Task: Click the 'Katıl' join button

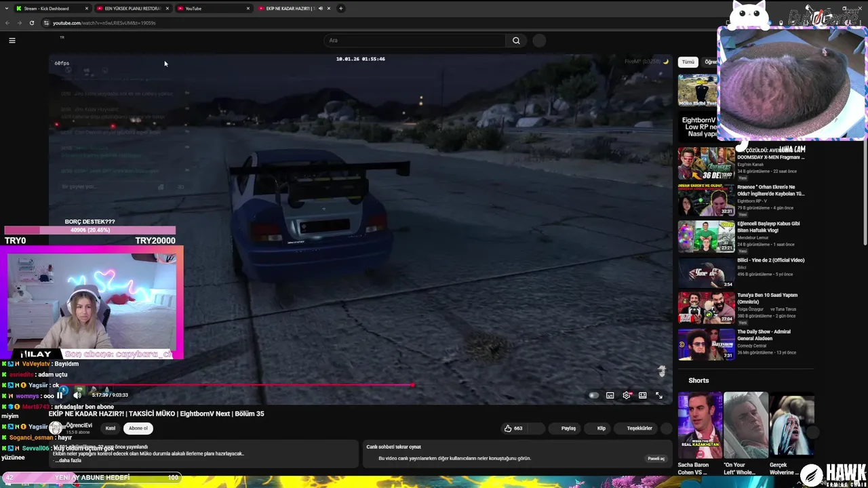Action: tap(111, 428)
